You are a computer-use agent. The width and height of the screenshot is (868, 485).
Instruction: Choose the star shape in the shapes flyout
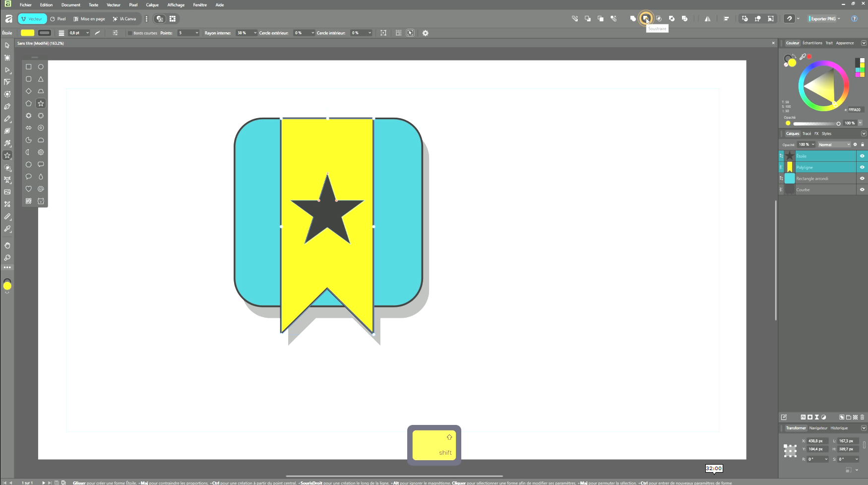coord(41,103)
